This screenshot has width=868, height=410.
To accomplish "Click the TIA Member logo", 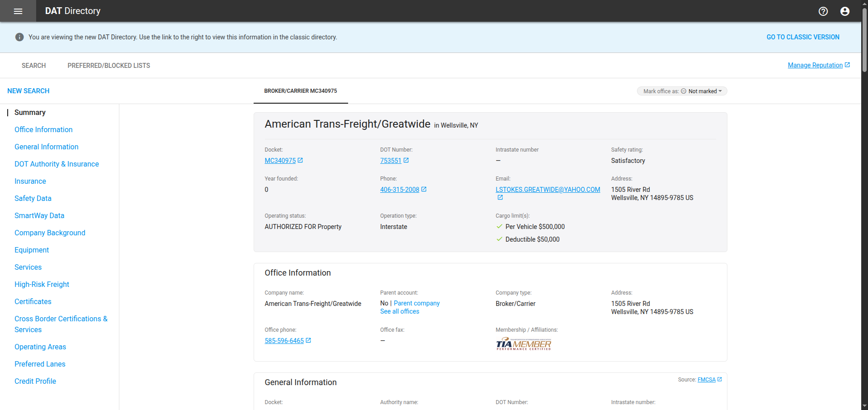I will 524,344.
